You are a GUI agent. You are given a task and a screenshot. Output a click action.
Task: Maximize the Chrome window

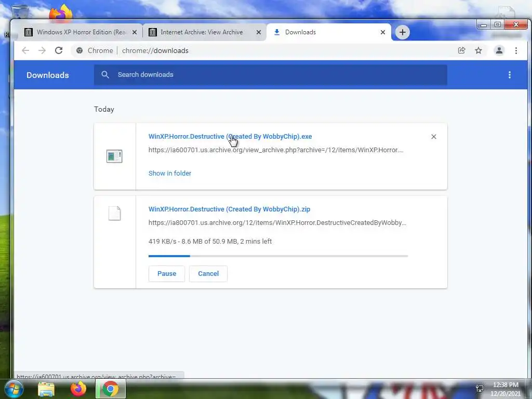[497, 24]
